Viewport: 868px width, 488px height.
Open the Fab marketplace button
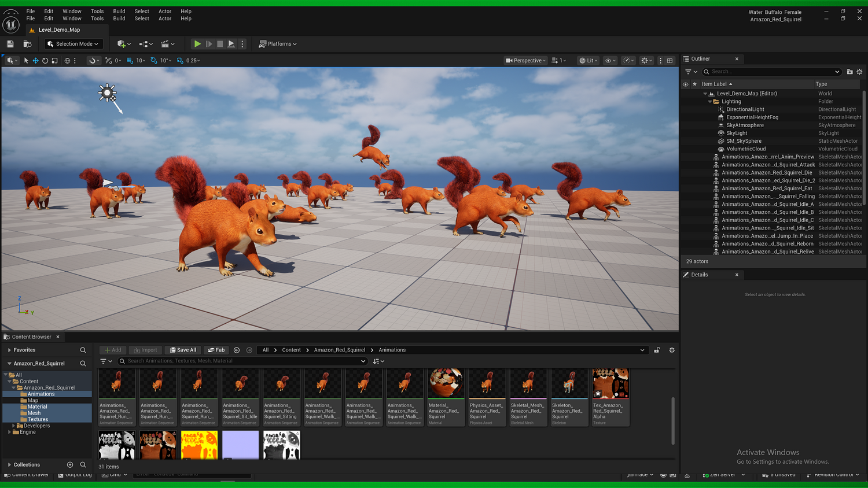(216, 350)
